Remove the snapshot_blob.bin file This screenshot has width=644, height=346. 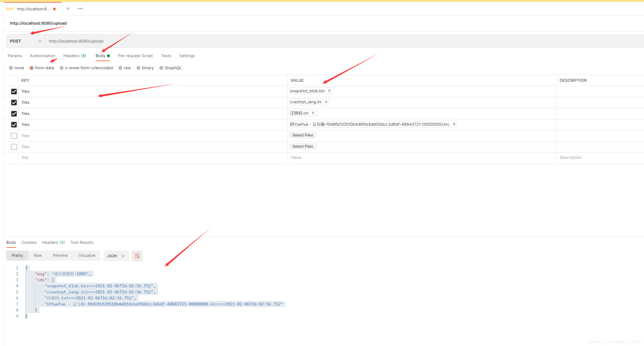329,91
